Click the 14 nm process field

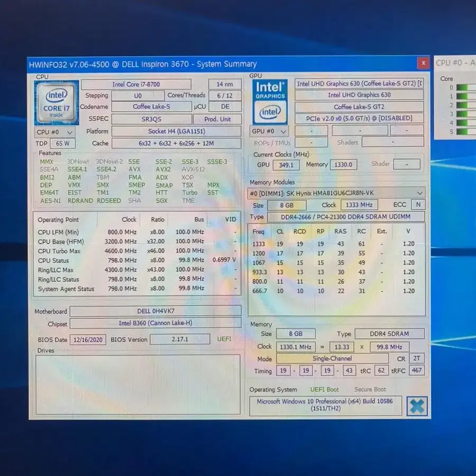(225, 85)
